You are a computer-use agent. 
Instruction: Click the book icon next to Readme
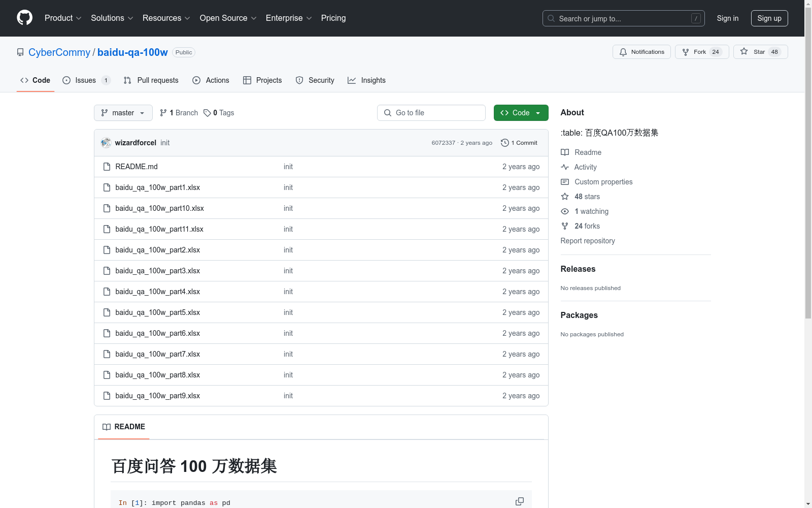565,152
